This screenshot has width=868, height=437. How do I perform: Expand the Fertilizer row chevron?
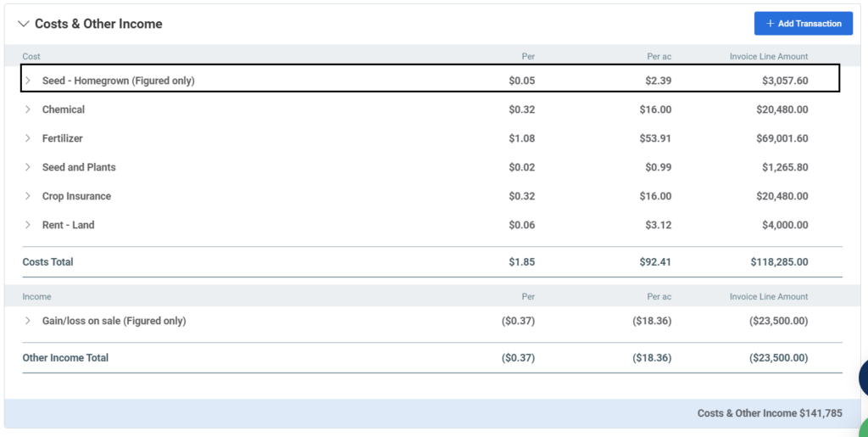click(28, 138)
